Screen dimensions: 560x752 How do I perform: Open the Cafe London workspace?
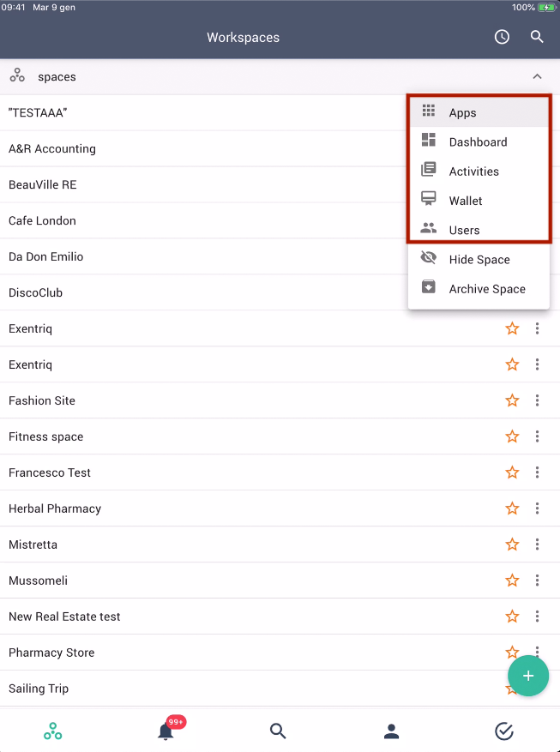pyautogui.click(x=42, y=220)
